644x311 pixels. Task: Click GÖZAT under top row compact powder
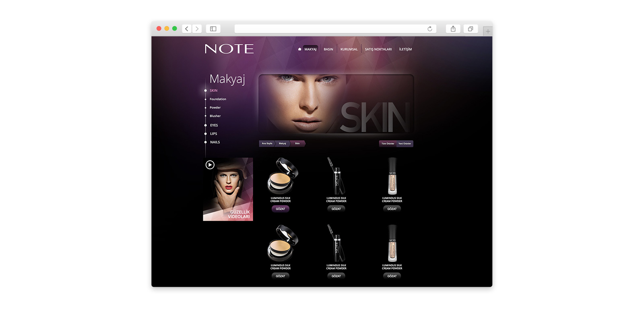(281, 209)
